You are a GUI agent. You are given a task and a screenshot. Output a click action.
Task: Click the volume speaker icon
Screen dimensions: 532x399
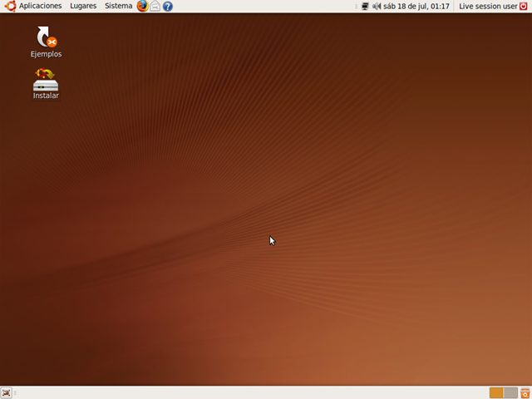click(x=377, y=6)
